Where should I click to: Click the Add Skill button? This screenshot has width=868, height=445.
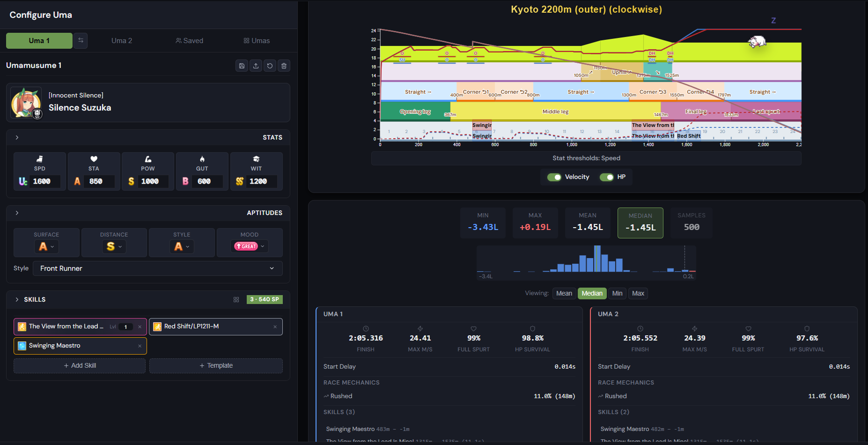point(80,366)
